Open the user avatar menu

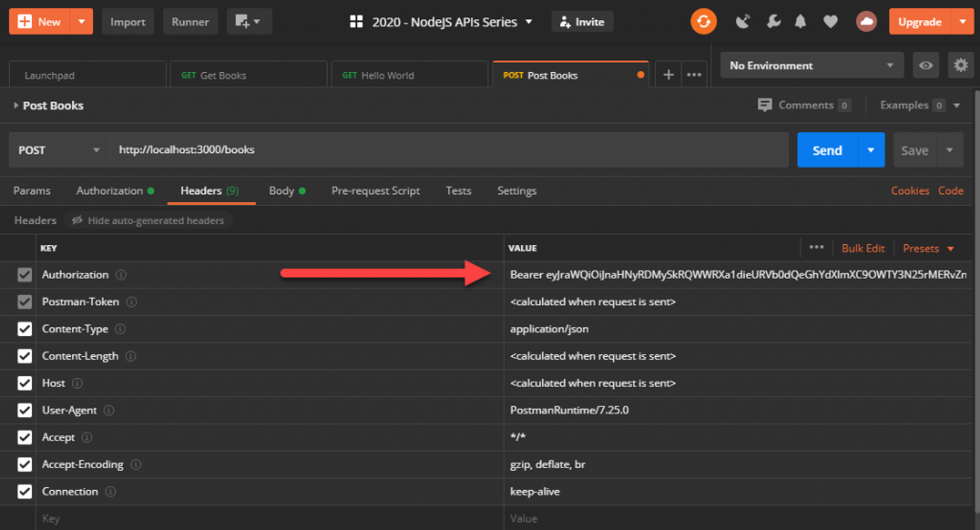pos(866,22)
